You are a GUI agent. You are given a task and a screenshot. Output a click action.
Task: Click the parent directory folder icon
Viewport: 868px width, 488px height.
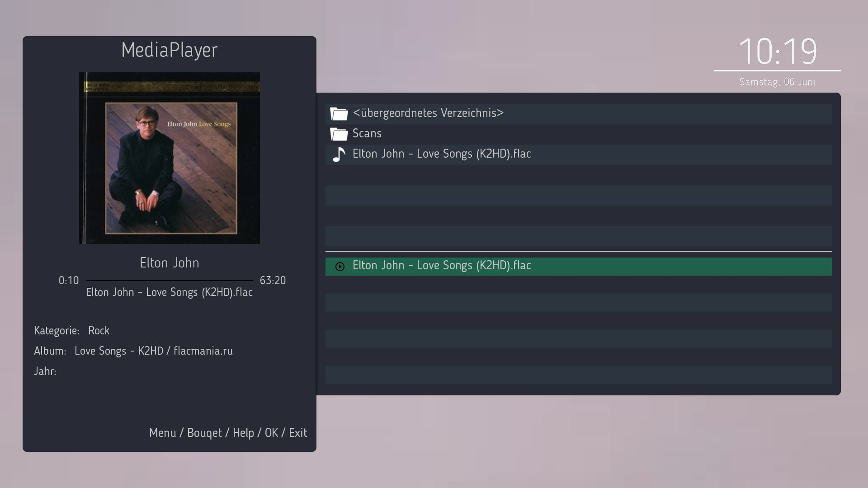point(339,113)
